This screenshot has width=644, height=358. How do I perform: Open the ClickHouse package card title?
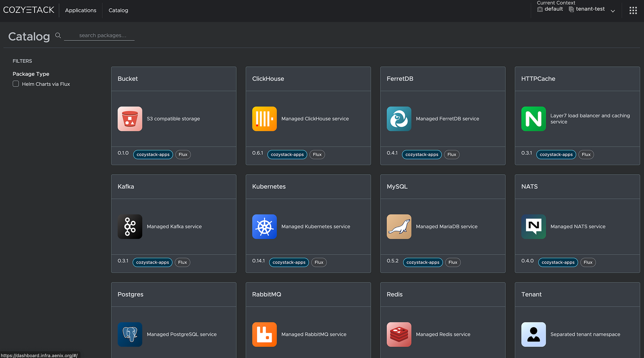(268, 79)
